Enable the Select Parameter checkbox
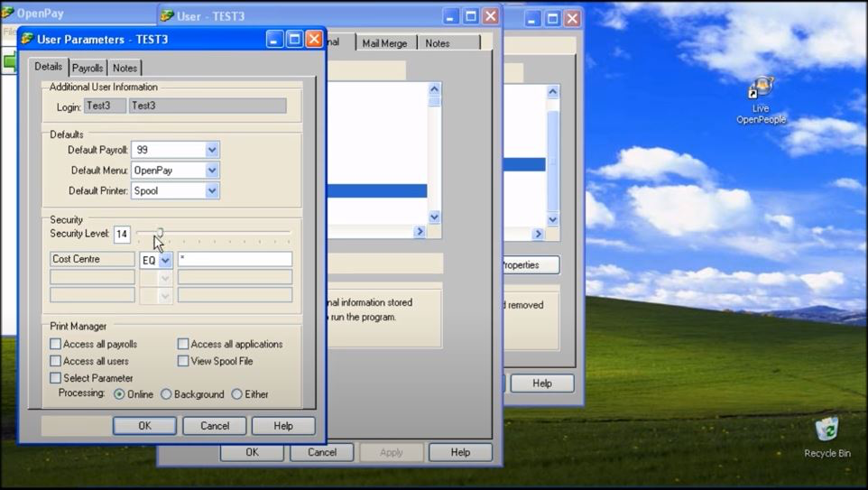Screen dimensions: 868x490 (55, 377)
